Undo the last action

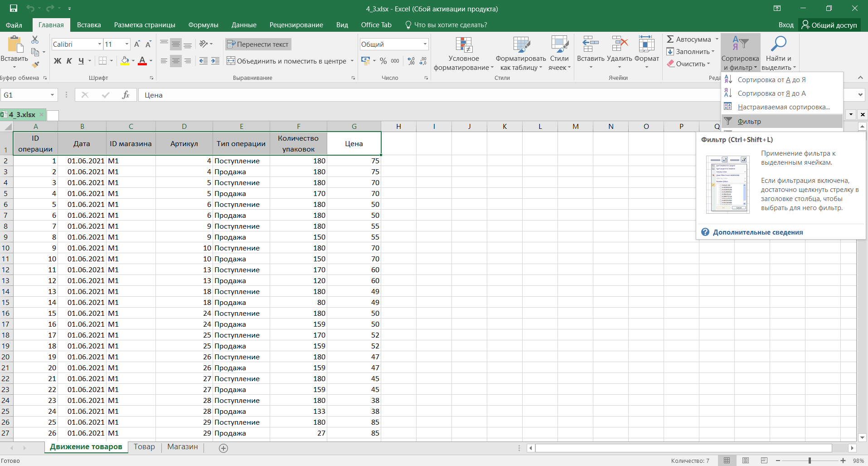pos(30,9)
